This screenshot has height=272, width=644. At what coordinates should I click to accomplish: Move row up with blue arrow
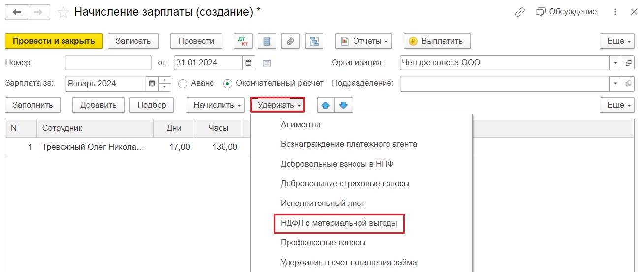pos(326,105)
